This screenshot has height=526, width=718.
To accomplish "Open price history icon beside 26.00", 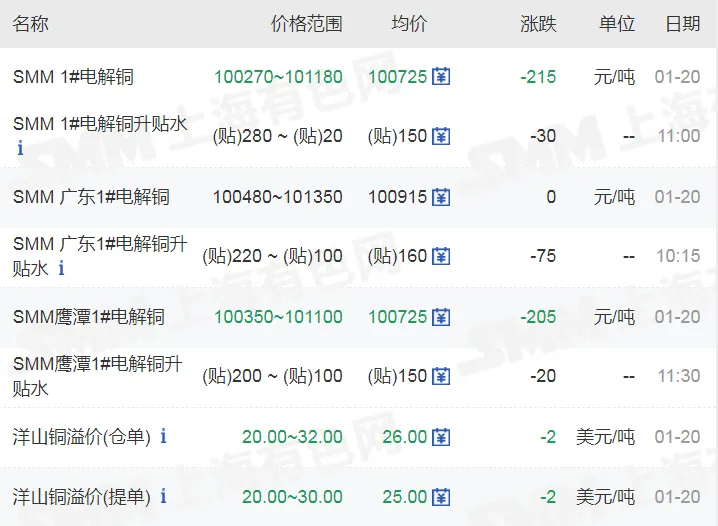I will coord(441,437).
